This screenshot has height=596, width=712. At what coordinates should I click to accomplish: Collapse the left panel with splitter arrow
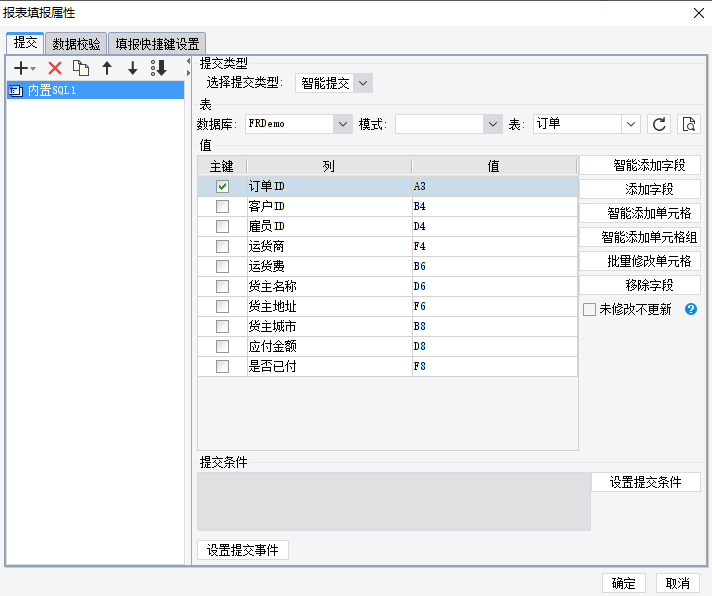pos(188,61)
